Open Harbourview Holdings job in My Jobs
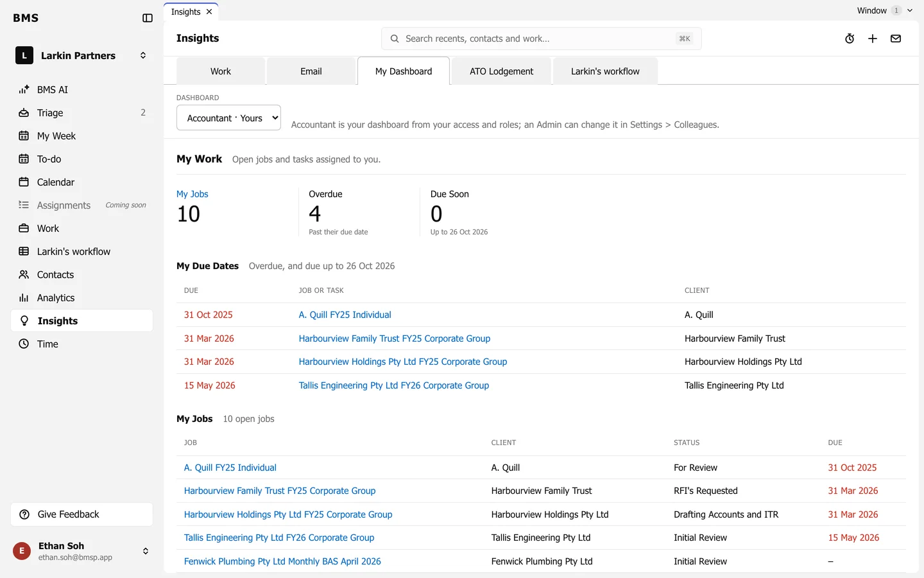Image resolution: width=924 pixels, height=578 pixels. tap(288, 514)
